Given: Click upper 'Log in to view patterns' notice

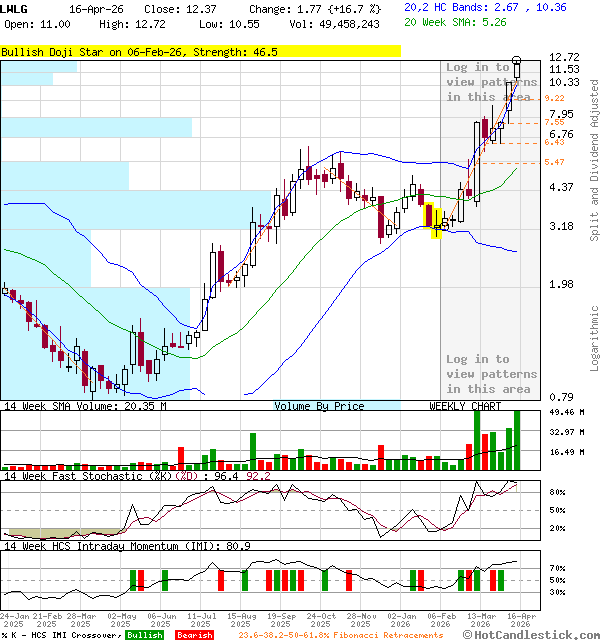Looking at the screenshot, I should (x=491, y=82).
